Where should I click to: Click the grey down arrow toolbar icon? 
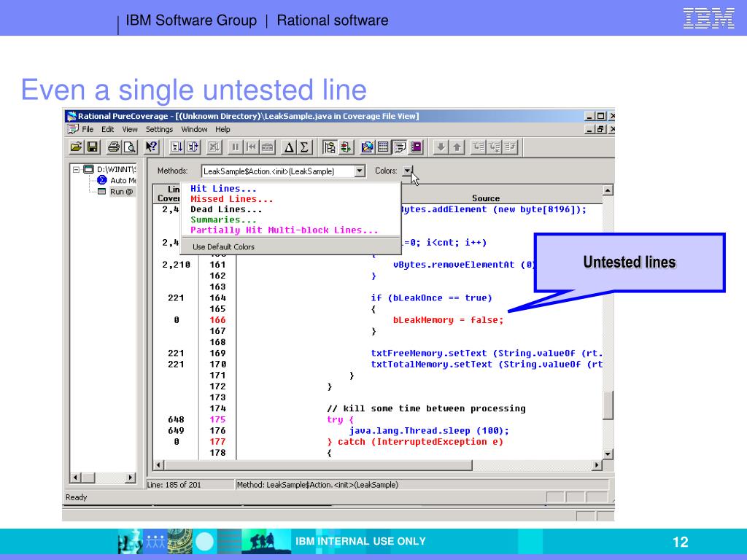coord(441,147)
